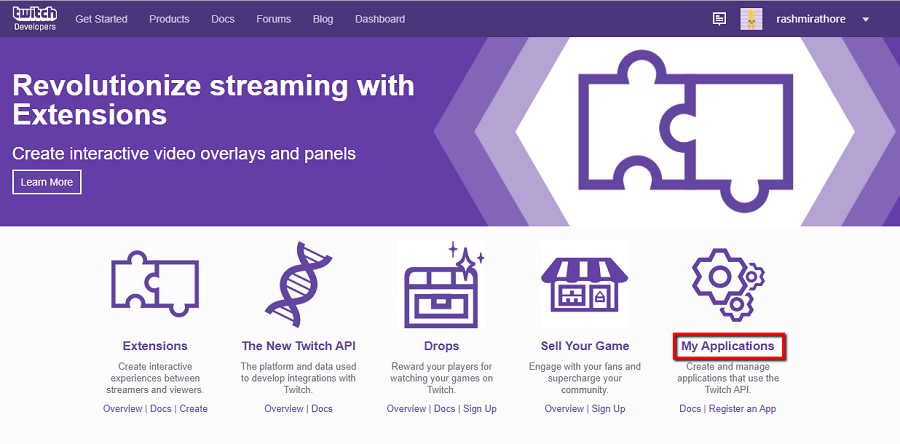Screen dimensions: 900x444
Task: Click Docs under Drops
Action: click(x=444, y=408)
